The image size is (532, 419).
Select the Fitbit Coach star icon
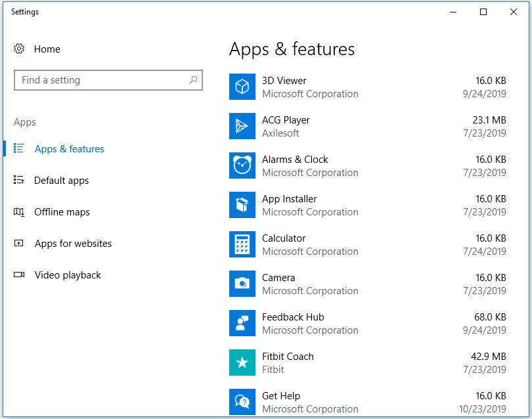click(242, 363)
